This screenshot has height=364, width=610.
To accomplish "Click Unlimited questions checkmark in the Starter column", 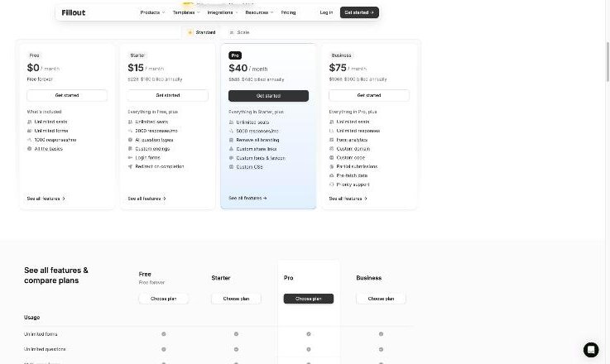I will [236, 349].
